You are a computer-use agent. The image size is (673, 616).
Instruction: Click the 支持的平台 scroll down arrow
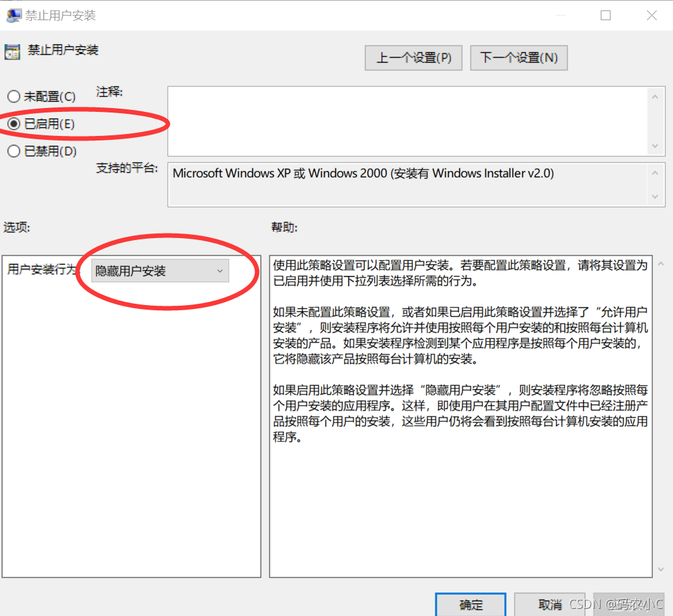point(655,196)
